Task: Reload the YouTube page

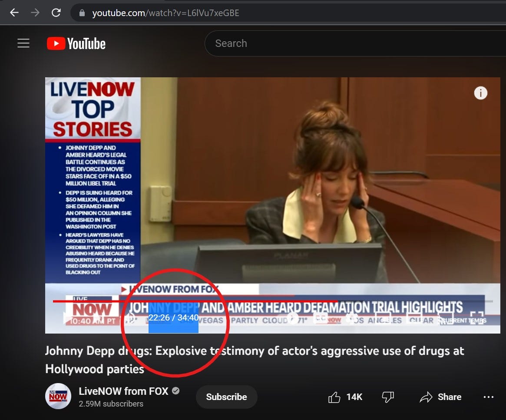Action: (56, 13)
